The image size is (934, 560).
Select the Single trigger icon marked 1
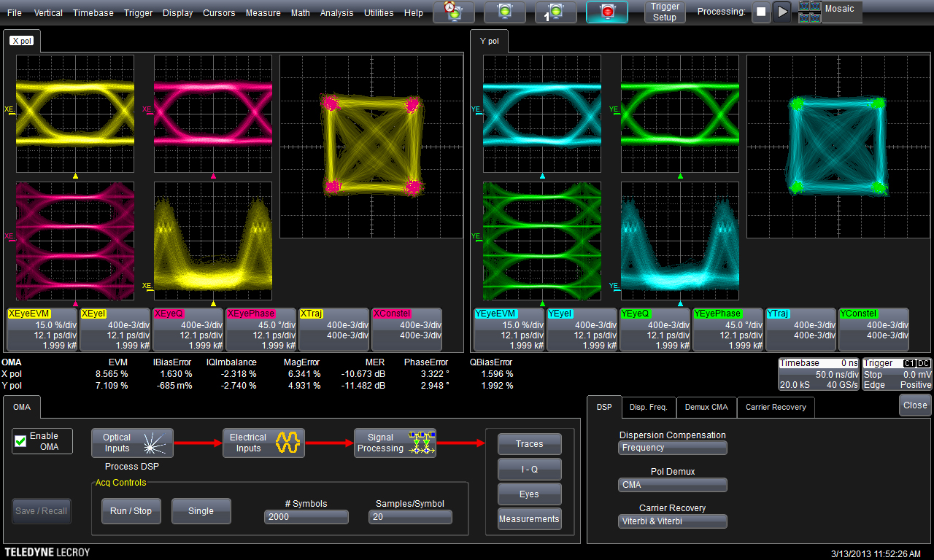click(555, 12)
